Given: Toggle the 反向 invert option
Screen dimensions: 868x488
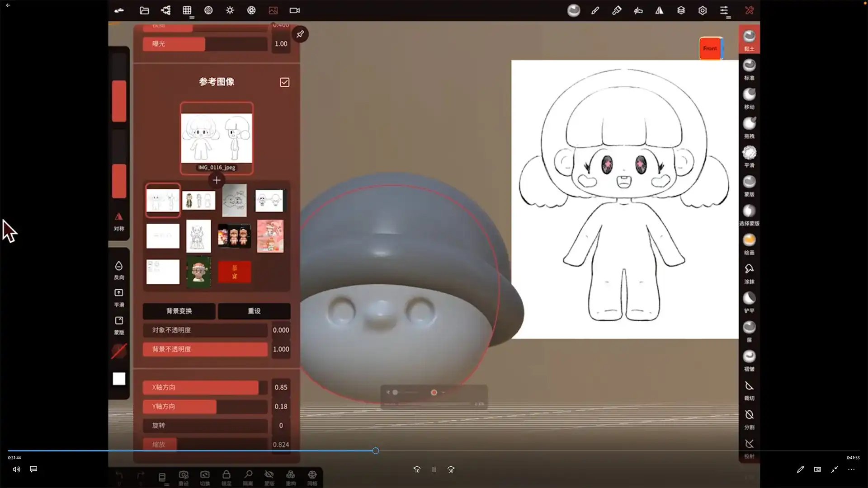Looking at the screenshot, I should (119, 269).
